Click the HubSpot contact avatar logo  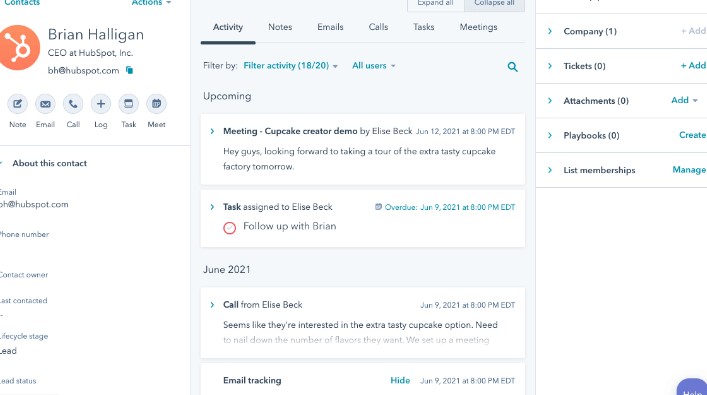(19, 48)
